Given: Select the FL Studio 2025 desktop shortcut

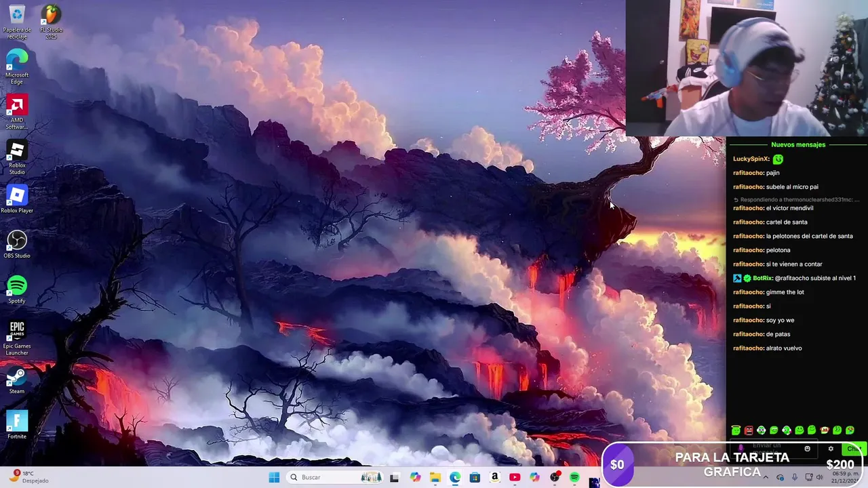Looking at the screenshot, I should tap(51, 22).
